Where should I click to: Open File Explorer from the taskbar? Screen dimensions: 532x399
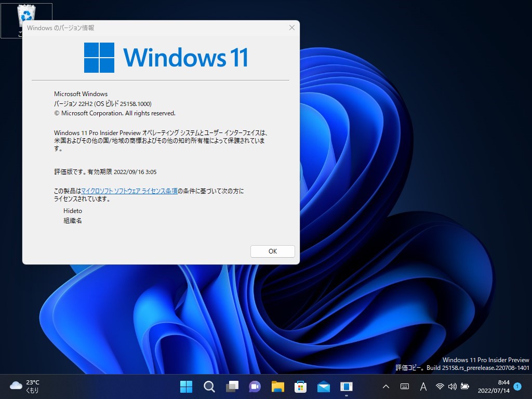click(277, 387)
